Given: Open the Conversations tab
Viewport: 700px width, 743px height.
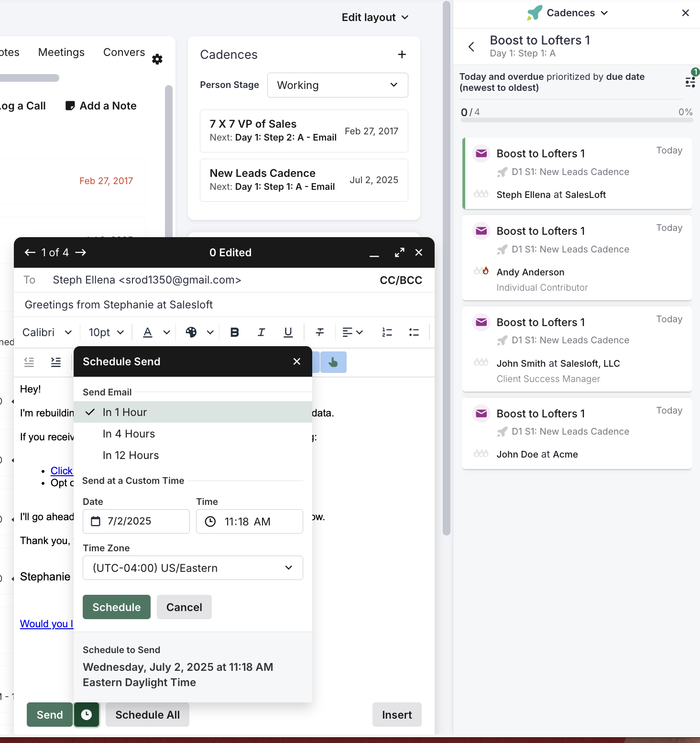Looking at the screenshot, I should [124, 52].
